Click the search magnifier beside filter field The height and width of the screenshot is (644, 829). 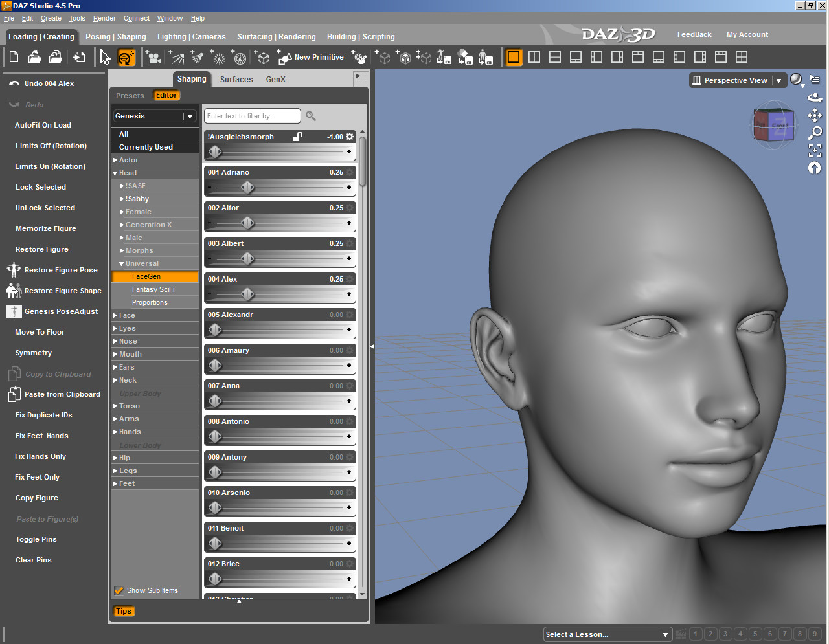[x=311, y=116]
